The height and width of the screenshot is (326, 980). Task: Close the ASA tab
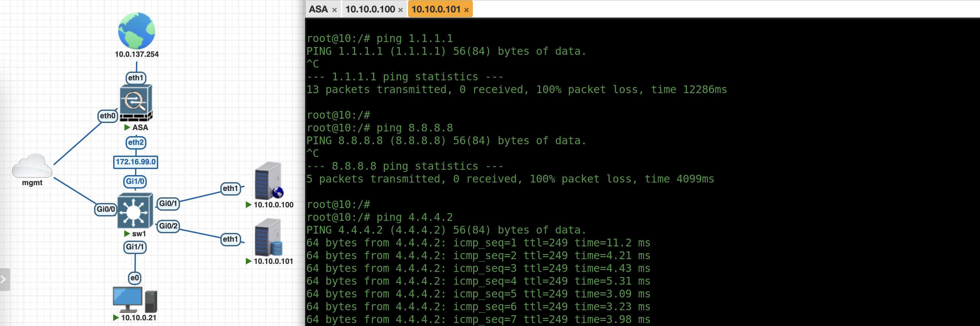335,10
